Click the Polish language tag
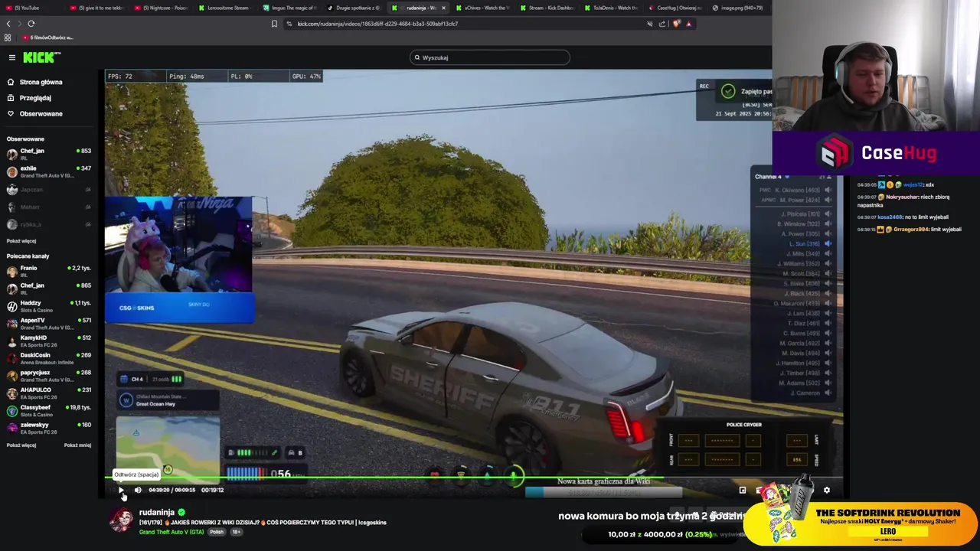 click(217, 532)
